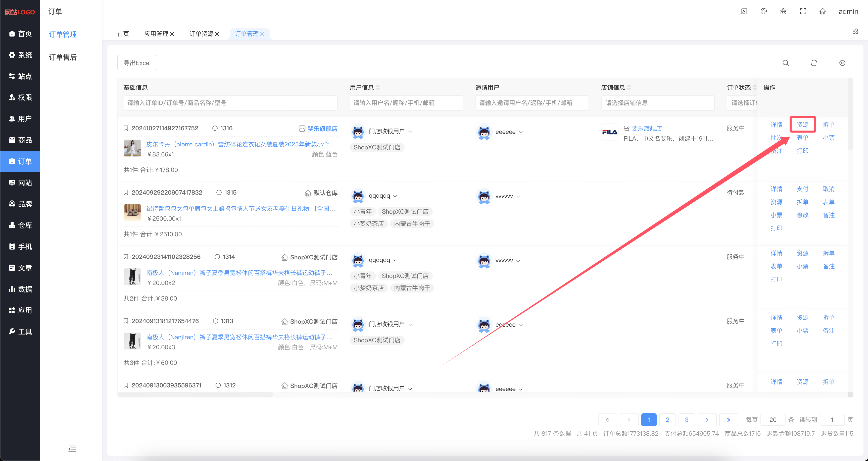The height and width of the screenshot is (461, 868).
Task: Select the 商品 icon in the sidebar
Action: point(20,140)
